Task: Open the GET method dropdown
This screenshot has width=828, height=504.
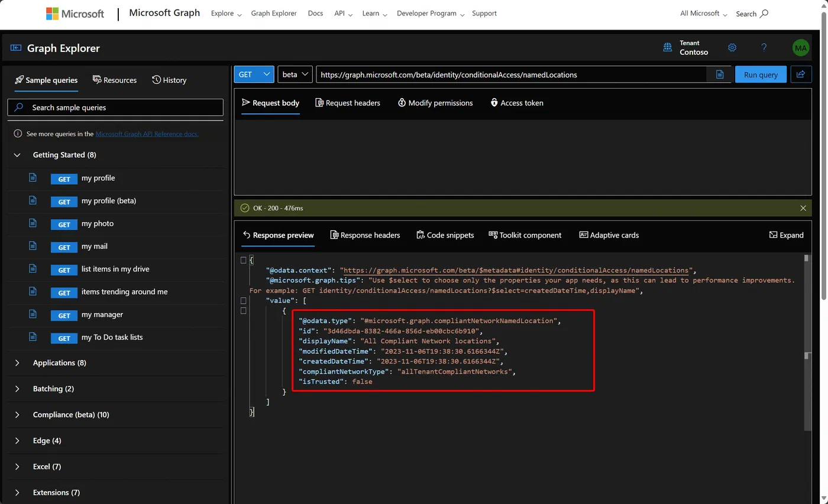Action: coord(254,74)
